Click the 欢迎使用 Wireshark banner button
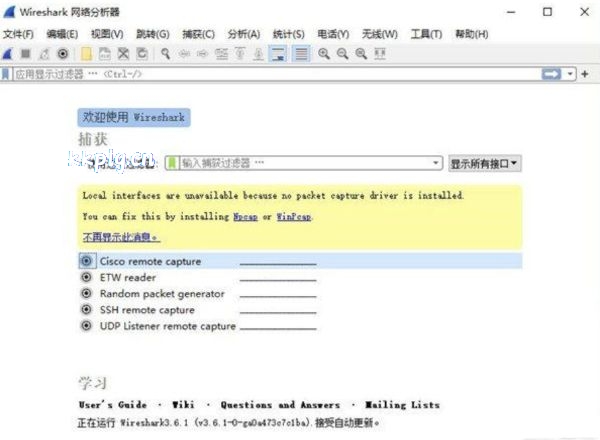 click(134, 117)
